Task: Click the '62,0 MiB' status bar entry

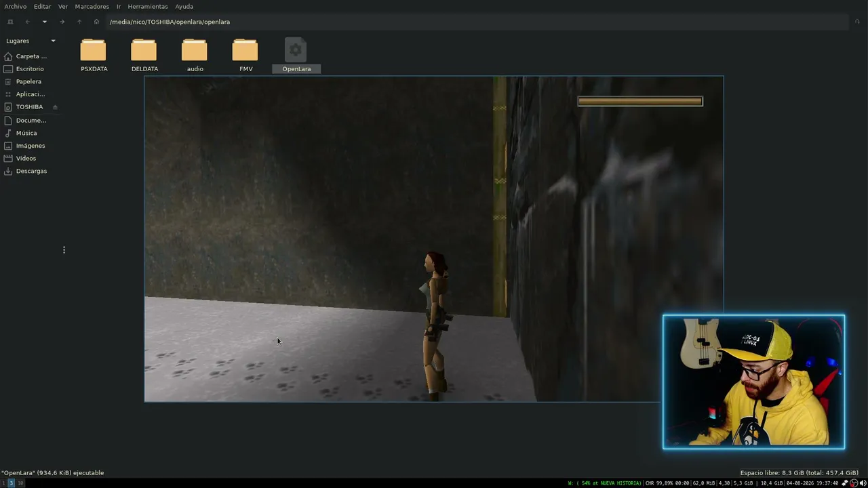Action: (704, 483)
